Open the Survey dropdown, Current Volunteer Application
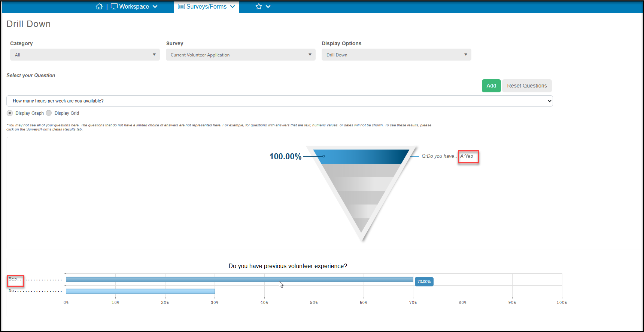 pos(241,55)
